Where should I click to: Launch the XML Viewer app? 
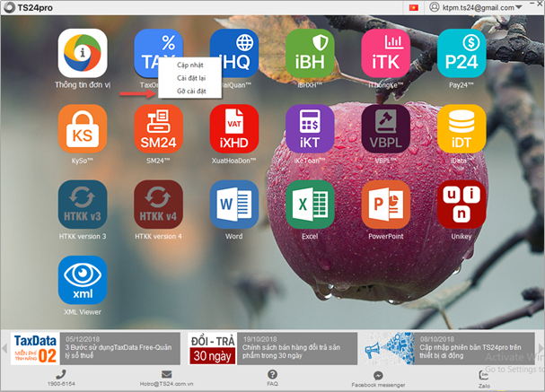[x=83, y=280]
